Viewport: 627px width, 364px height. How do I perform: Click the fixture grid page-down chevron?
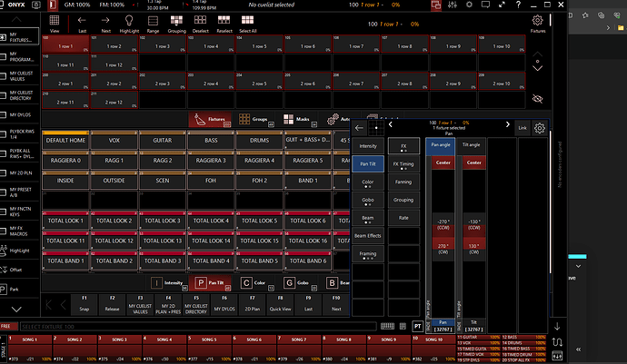(537, 69)
